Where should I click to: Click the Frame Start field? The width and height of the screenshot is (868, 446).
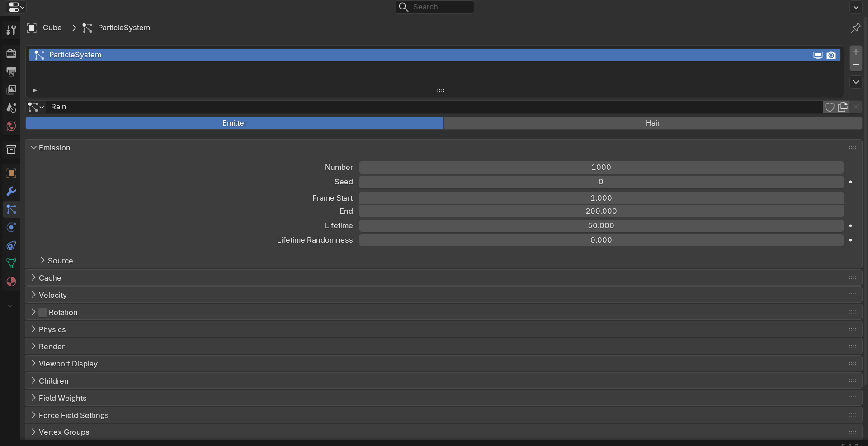tap(601, 198)
